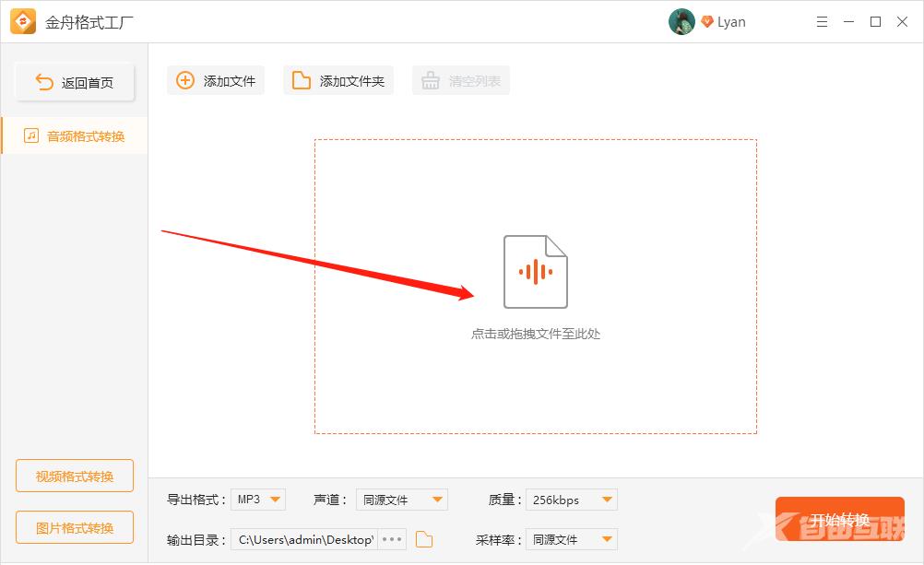Click the output directory path field
924x565 pixels.
(304, 539)
